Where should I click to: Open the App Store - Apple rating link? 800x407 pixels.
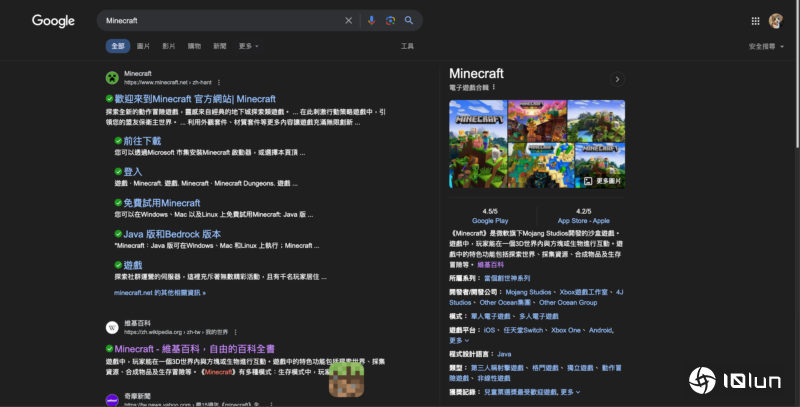pos(584,221)
